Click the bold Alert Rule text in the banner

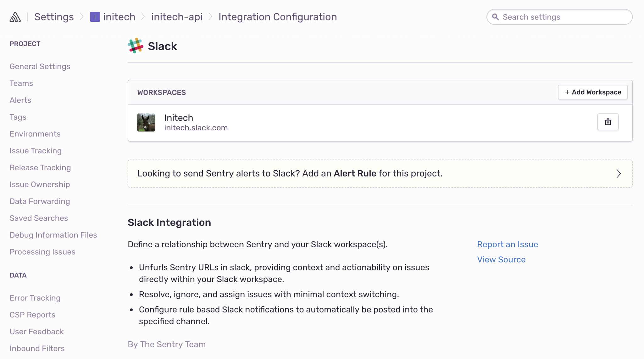coord(355,173)
